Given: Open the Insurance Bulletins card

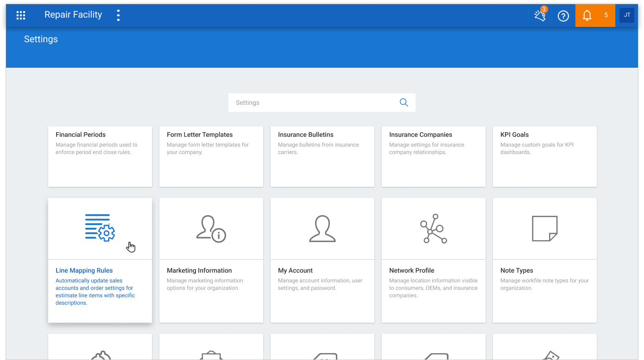Looking at the screenshot, I should (322, 157).
